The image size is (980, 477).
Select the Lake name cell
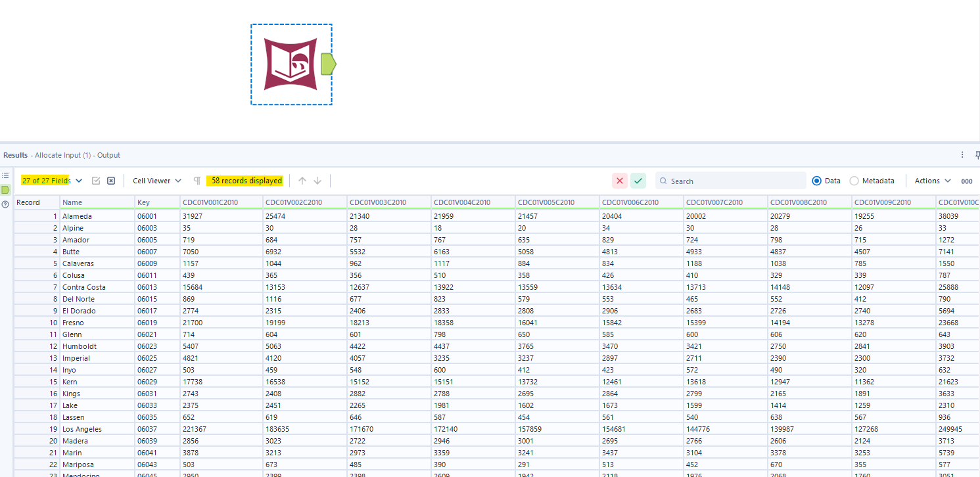[x=97, y=405]
